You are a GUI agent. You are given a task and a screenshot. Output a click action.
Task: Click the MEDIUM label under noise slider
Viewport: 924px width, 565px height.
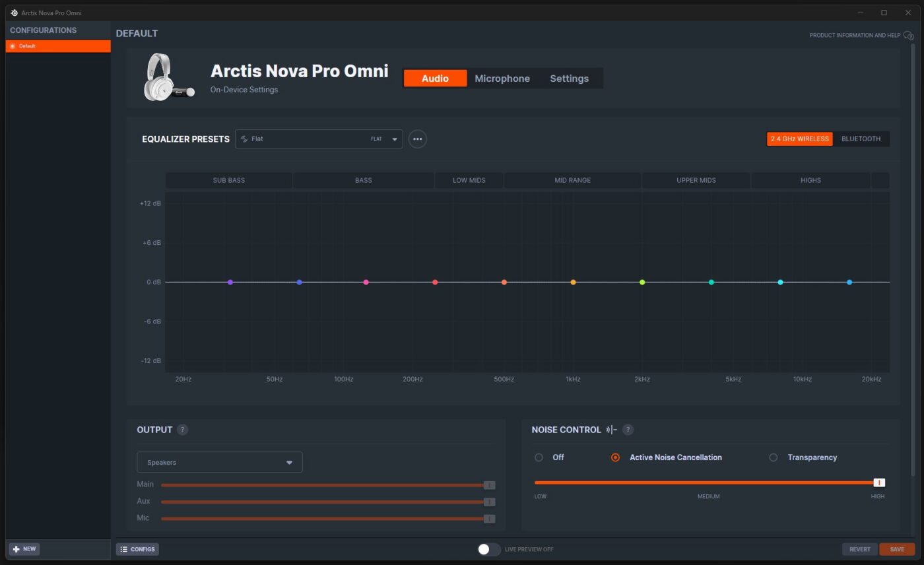coord(709,496)
